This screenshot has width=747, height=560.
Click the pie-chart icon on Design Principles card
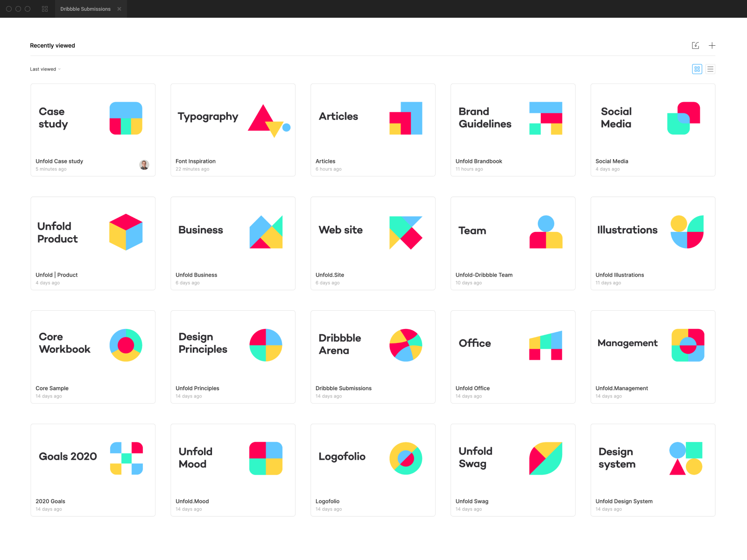(x=266, y=345)
